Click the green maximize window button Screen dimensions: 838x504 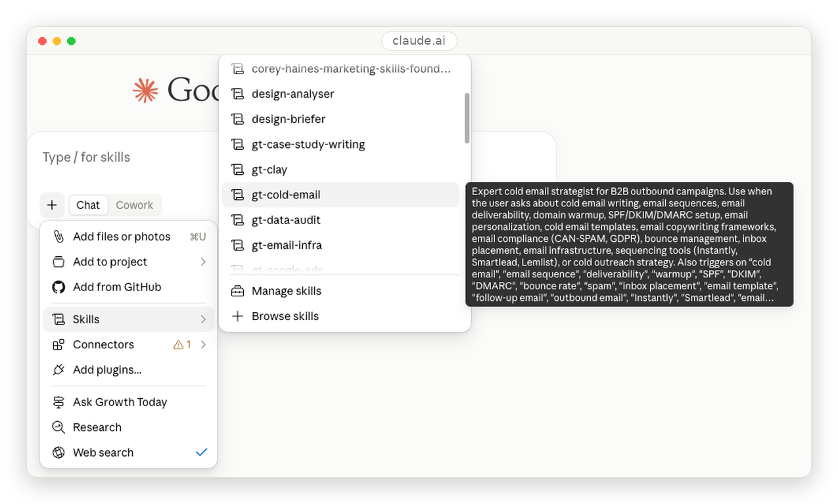click(71, 41)
